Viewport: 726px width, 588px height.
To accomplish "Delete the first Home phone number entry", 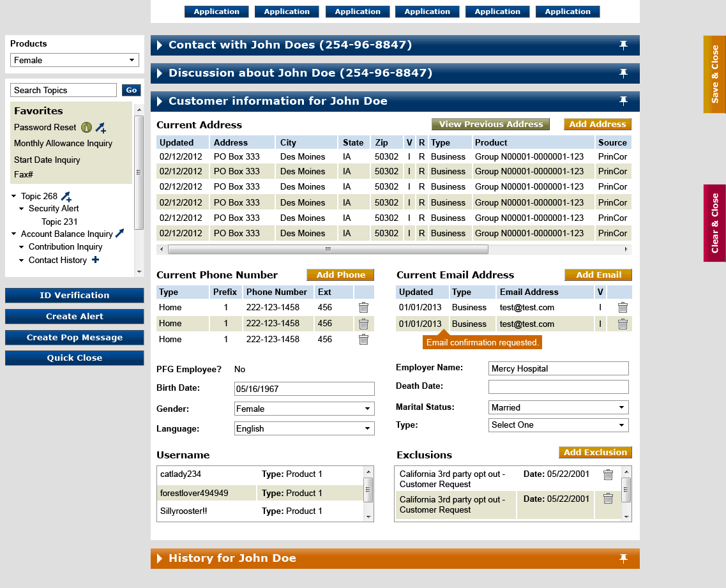I will [x=363, y=307].
